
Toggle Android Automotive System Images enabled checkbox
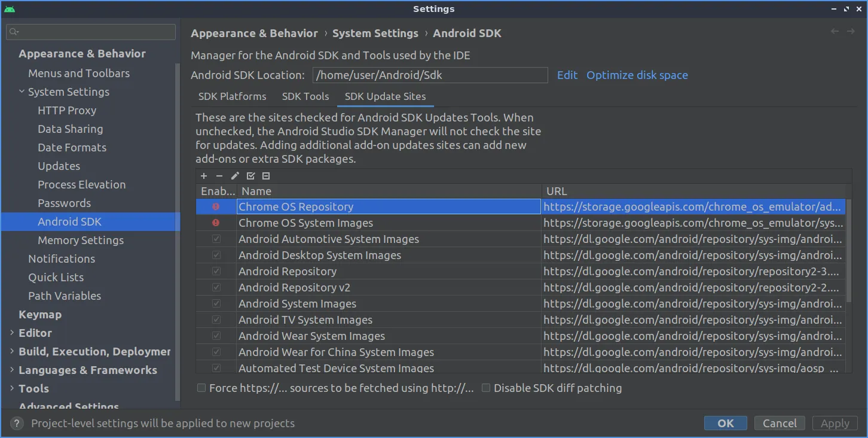pyautogui.click(x=216, y=239)
